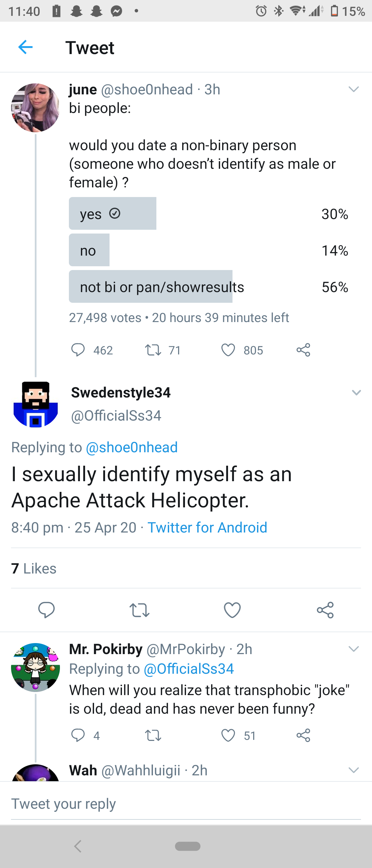
Task: Open the Twitter for Android link
Action: pos(207,527)
